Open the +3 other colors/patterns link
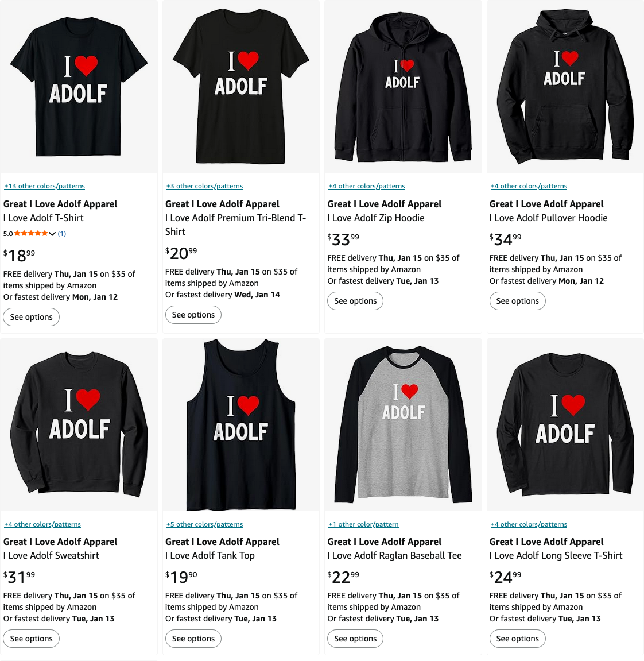644x661 pixels. 204,186
